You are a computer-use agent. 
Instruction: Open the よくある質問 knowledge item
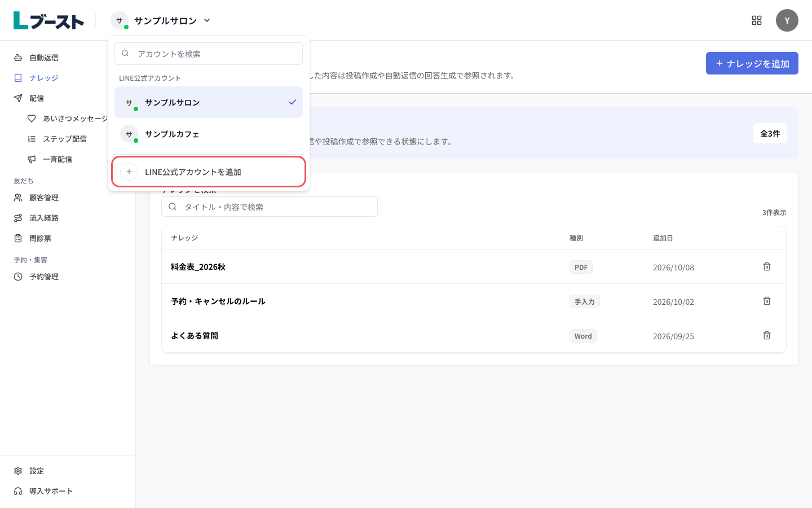pyautogui.click(x=195, y=336)
